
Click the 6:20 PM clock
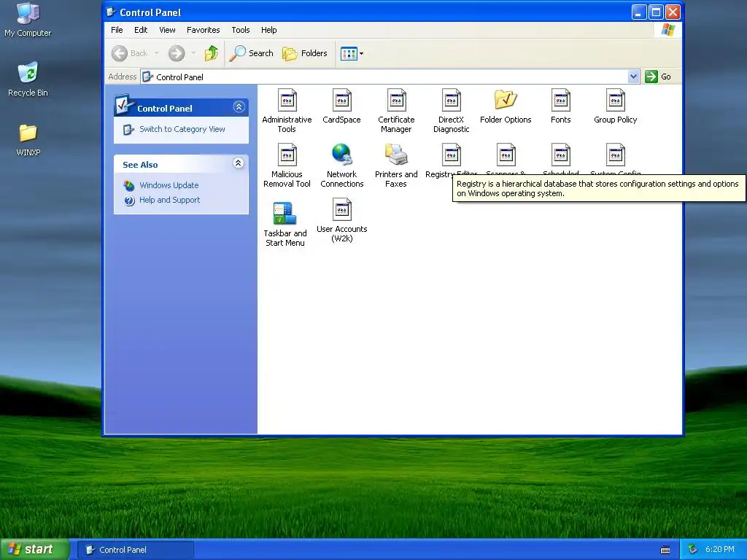tap(719, 550)
